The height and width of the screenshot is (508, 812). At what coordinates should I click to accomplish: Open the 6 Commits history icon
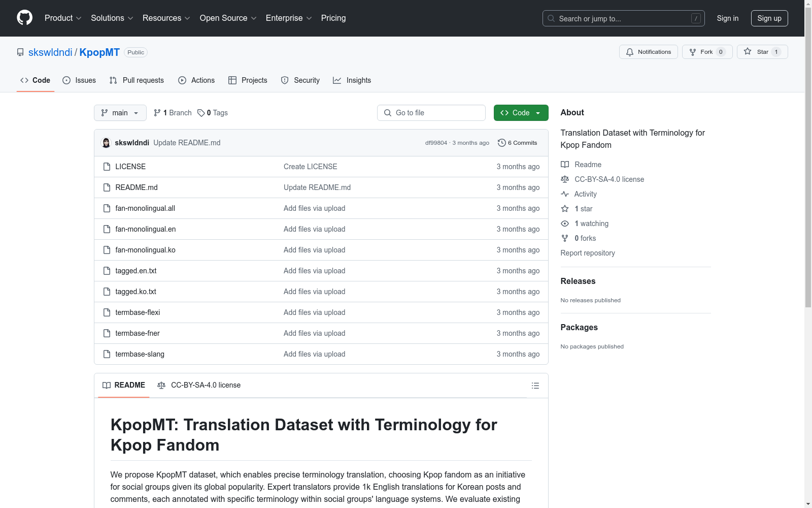point(501,143)
